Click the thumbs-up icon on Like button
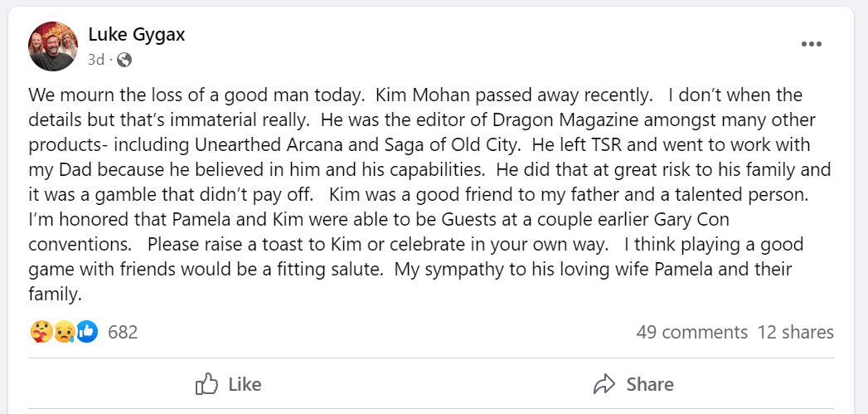868x414 pixels. click(x=206, y=384)
